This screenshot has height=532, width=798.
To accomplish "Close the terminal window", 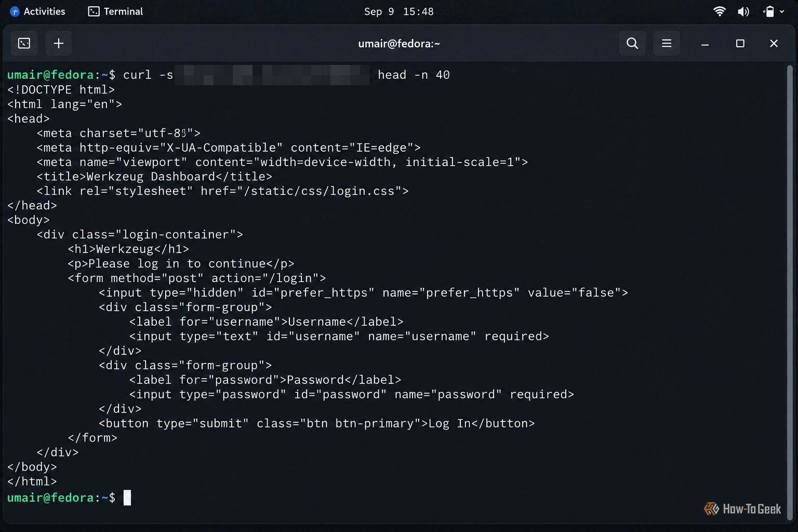I will 774,44.
